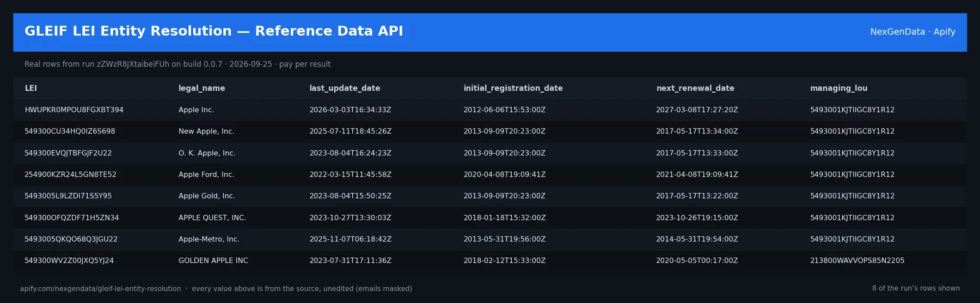Image resolution: width=980 pixels, height=303 pixels.
Task: Select the legal name GOLDEN APPLE INC
Action: point(213,260)
